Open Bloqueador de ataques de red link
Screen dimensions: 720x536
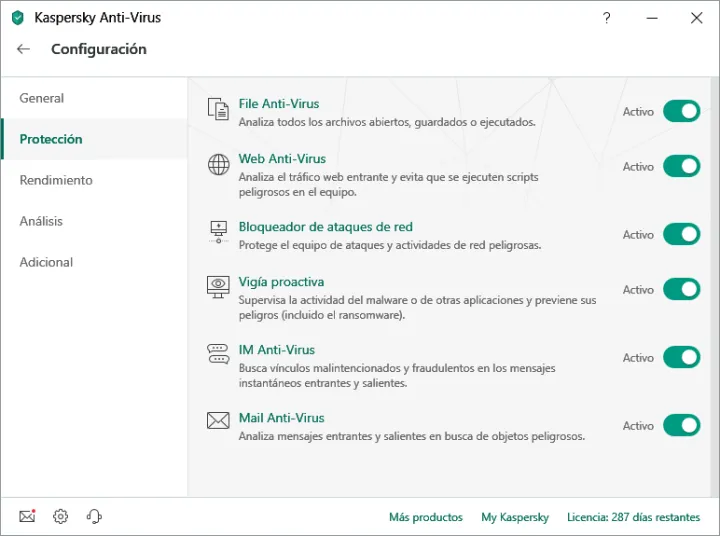pos(326,226)
